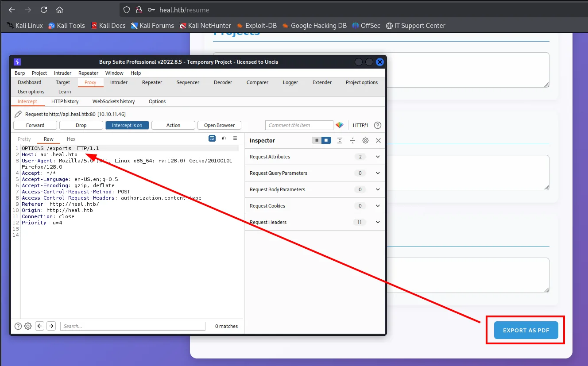The width and height of the screenshot is (588, 366).
Task: Set Inspector layout to right-side icon
Action: pos(326,140)
